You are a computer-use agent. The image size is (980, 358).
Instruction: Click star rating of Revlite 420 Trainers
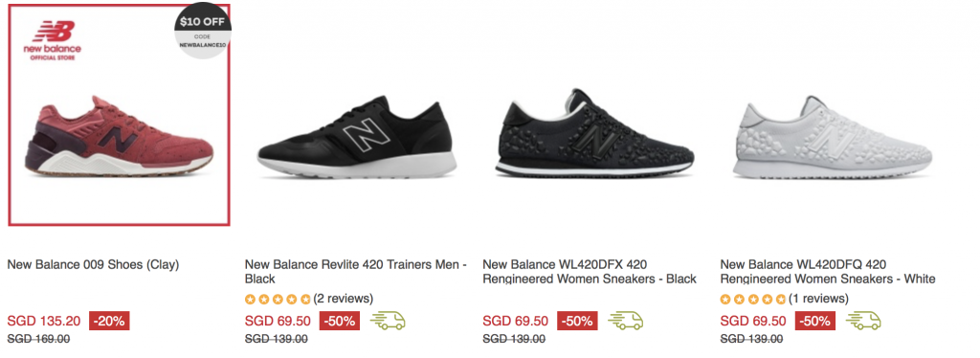coord(278,300)
